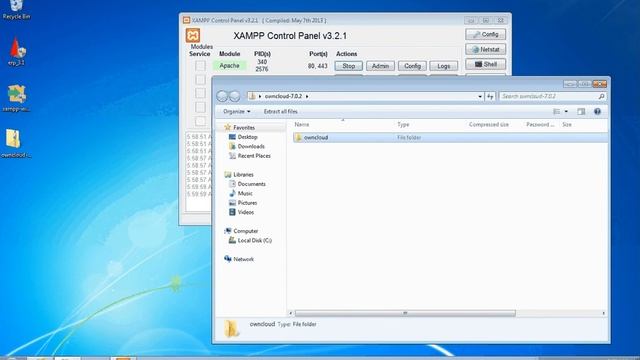Open the Recycle Bin desktop icon

coord(16,9)
